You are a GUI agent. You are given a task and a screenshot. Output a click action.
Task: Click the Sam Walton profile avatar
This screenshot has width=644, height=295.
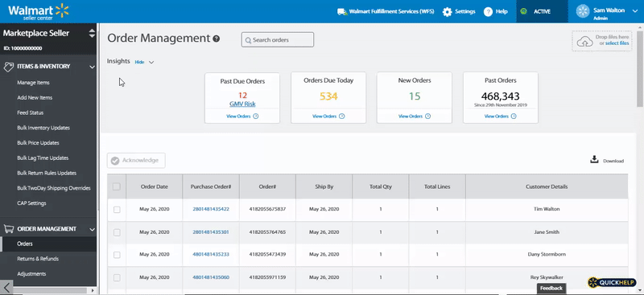coord(583,11)
